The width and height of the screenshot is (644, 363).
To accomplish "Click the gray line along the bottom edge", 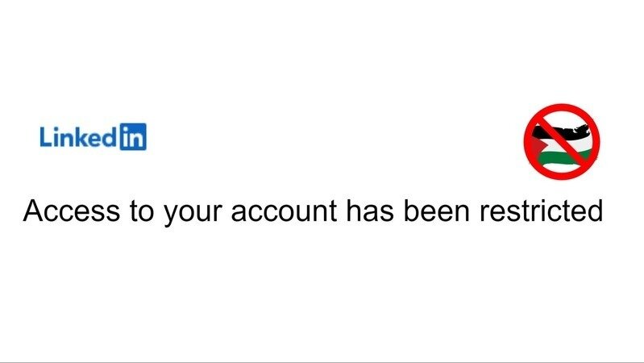I will (322, 362).
